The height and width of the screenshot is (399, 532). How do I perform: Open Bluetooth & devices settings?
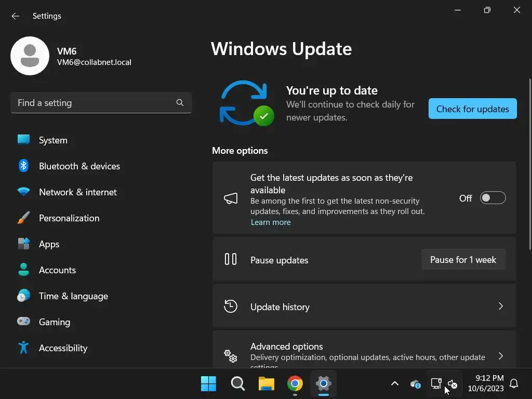point(101,166)
